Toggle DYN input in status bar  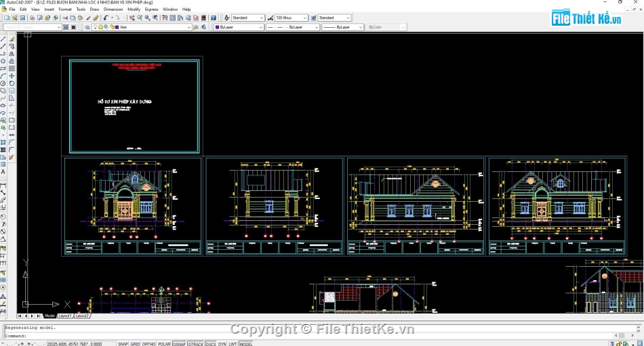pos(222,343)
